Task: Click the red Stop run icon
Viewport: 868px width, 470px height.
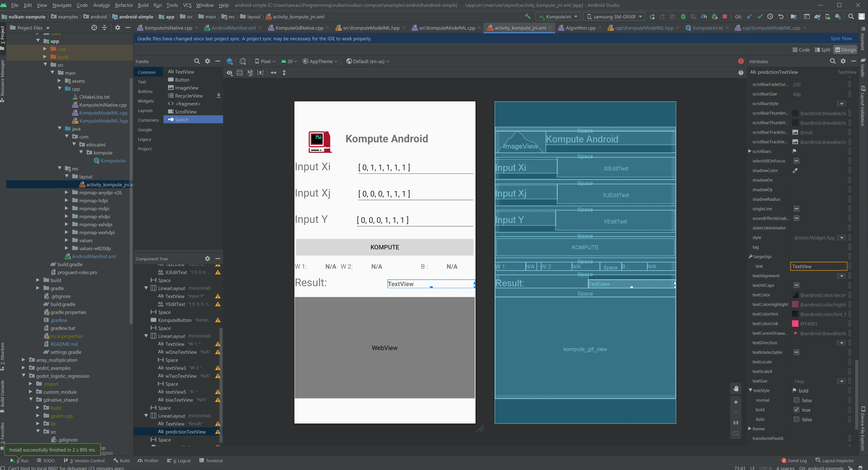Action: click(x=725, y=16)
